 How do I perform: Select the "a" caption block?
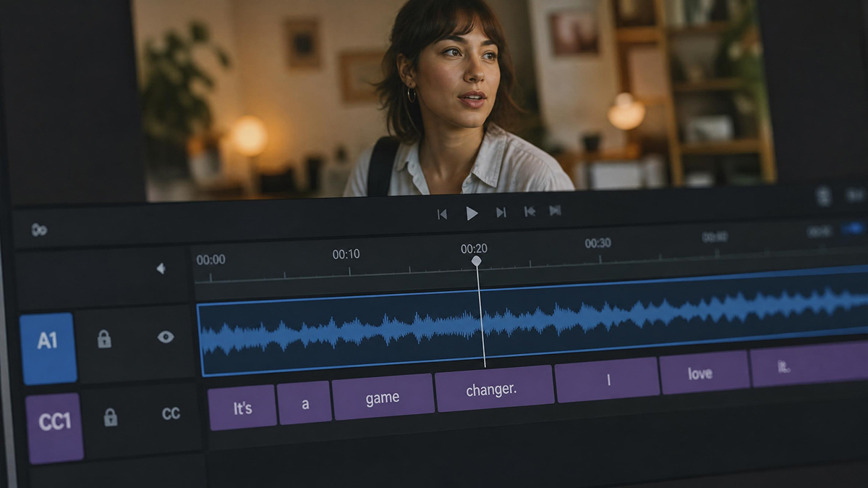pos(305,403)
